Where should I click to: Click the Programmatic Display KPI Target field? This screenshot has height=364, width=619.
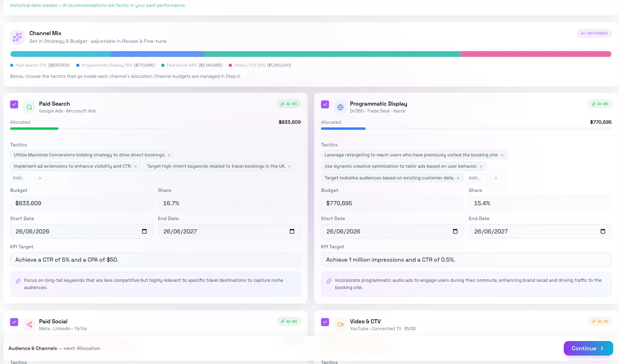(466, 260)
